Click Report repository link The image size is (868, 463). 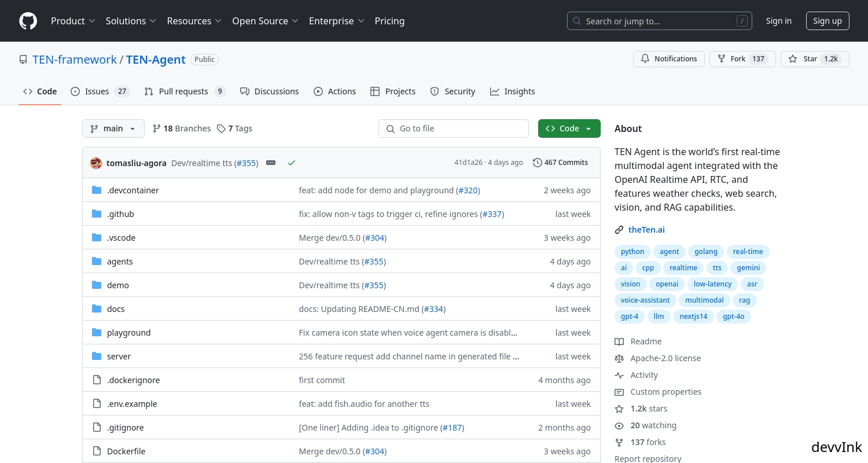(648, 458)
